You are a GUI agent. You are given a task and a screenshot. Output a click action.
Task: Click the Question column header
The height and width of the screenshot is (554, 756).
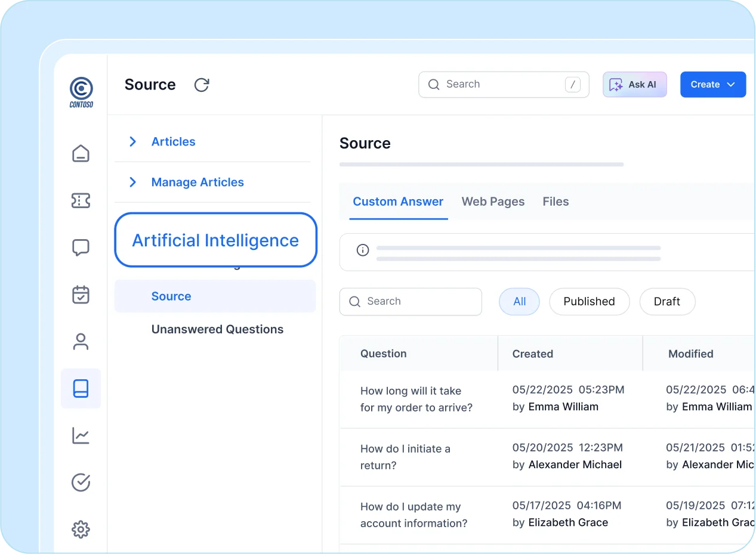[x=383, y=354]
